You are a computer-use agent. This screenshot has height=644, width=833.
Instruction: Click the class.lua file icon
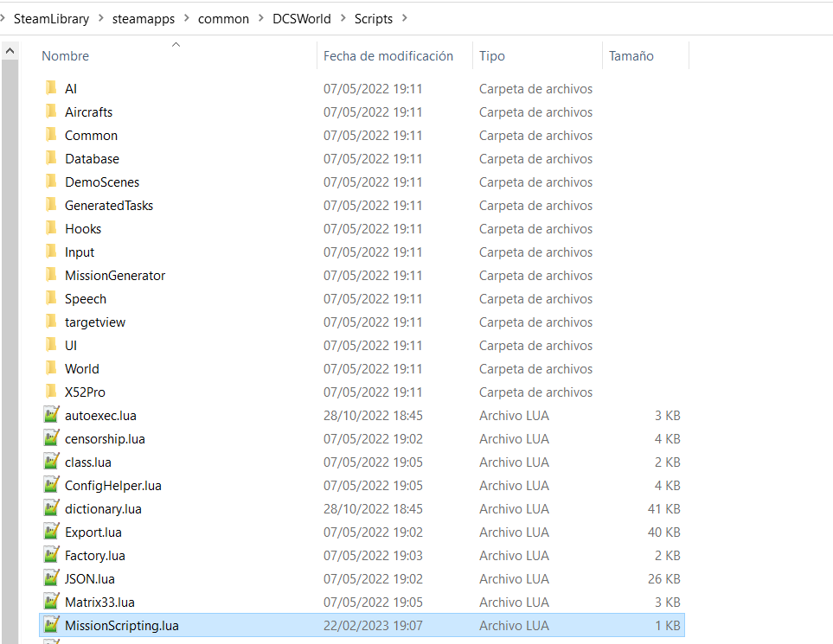(x=51, y=462)
